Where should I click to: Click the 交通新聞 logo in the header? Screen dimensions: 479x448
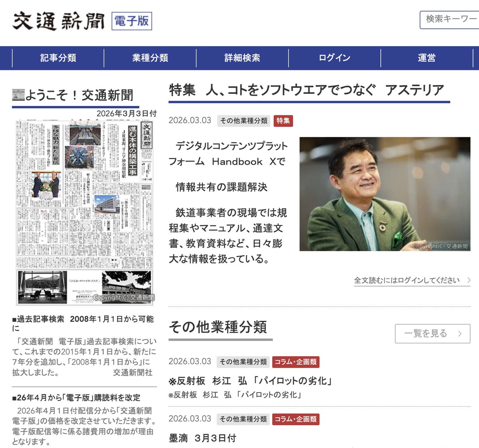pyautogui.click(x=58, y=21)
